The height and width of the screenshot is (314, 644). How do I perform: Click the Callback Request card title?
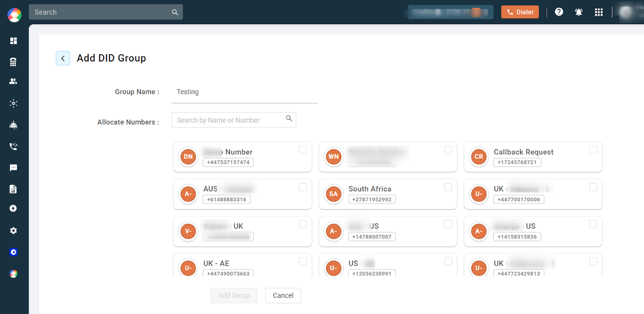click(x=524, y=152)
